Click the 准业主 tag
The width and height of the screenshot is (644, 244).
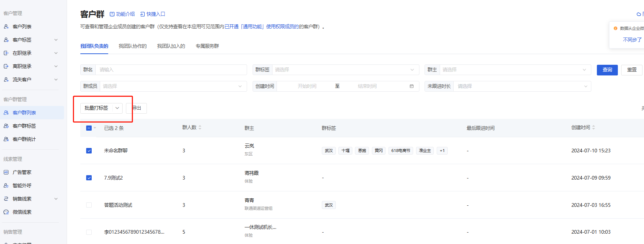(425, 151)
